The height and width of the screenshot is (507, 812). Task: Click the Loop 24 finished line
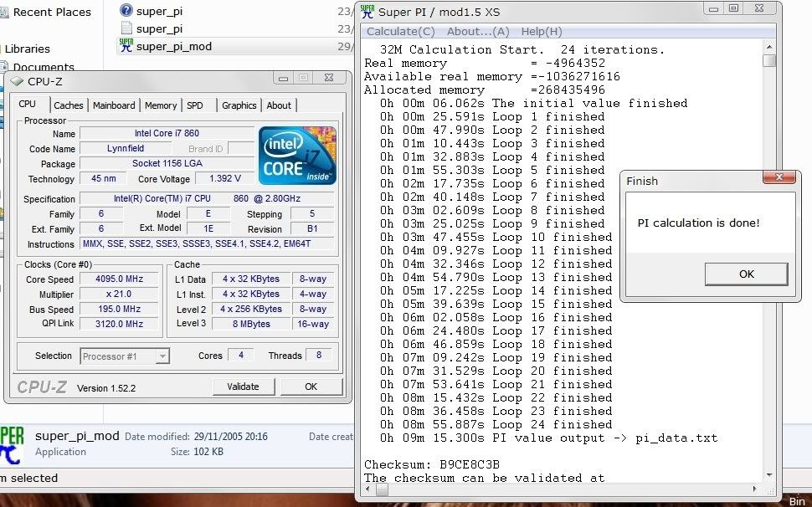[x=496, y=425]
